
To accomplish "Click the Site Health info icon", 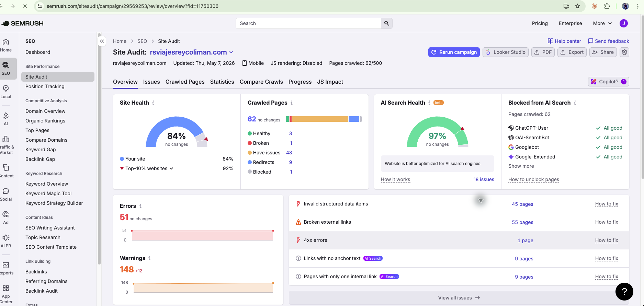I will coord(153,103).
